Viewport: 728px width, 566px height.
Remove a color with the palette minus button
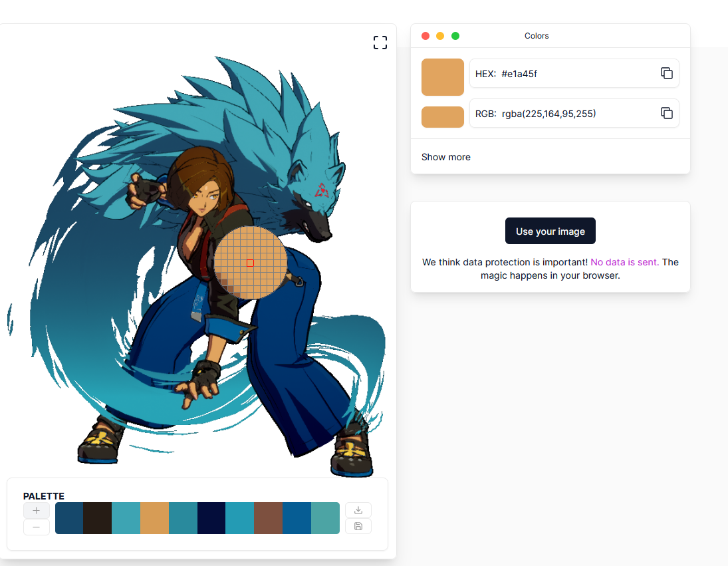tap(36, 527)
